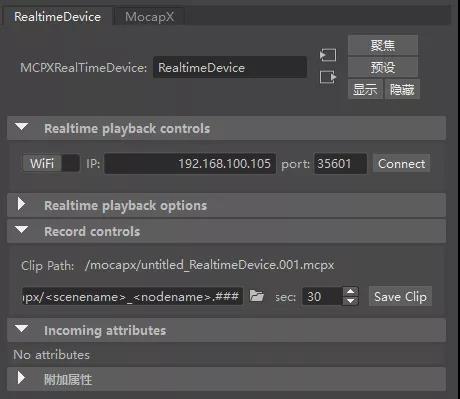Toggle the WiFi connection mode switch

click(x=51, y=163)
